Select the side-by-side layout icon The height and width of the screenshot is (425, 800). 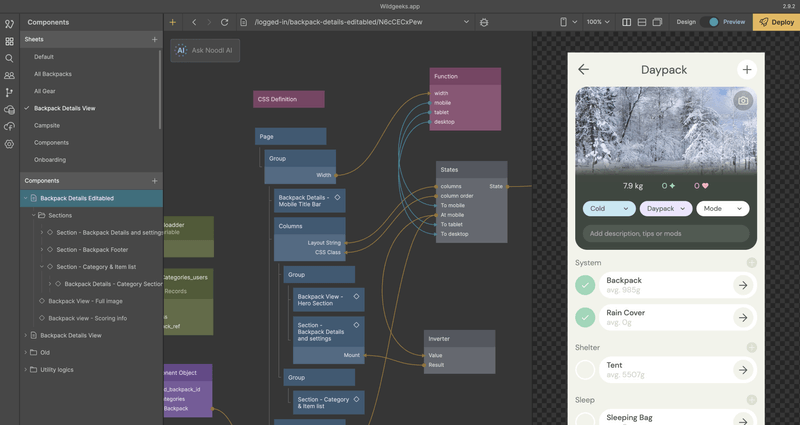click(627, 22)
